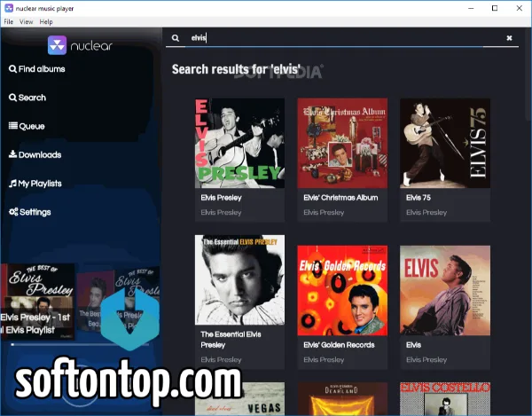Click 'The Essential Elvis Presley' title text
The width and height of the screenshot is (532, 416).
click(x=231, y=340)
